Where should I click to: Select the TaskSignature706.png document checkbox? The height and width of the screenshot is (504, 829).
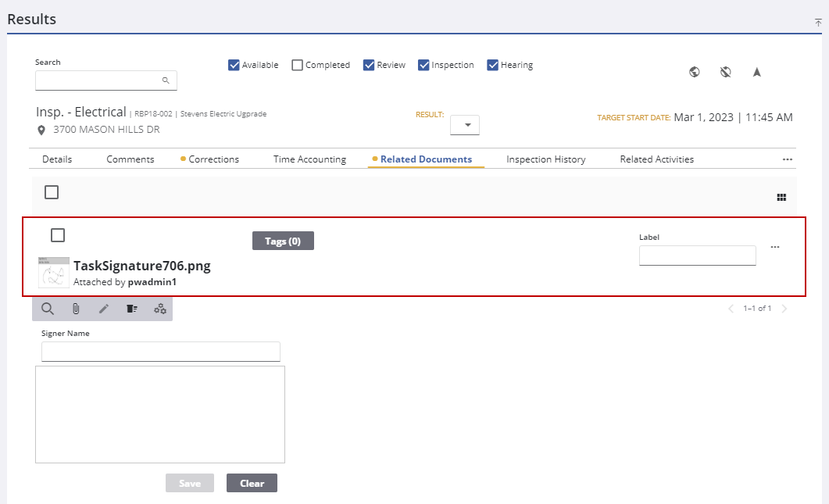(x=58, y=235)
